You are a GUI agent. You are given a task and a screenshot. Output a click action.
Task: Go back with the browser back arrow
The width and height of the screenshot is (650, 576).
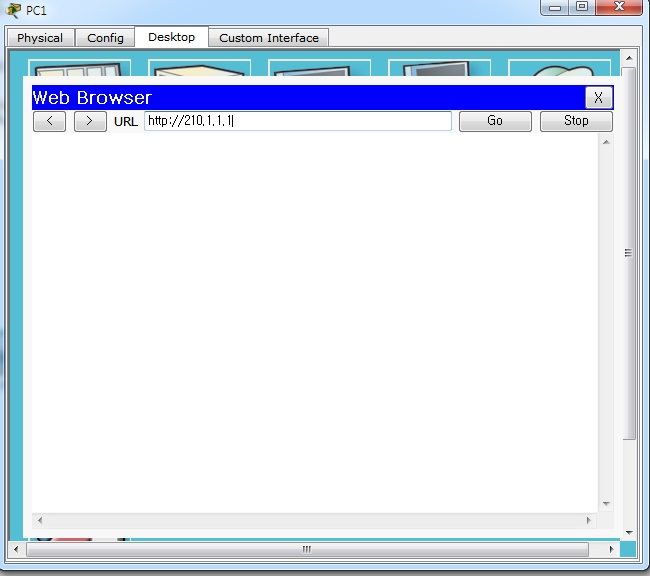[49, 121]
